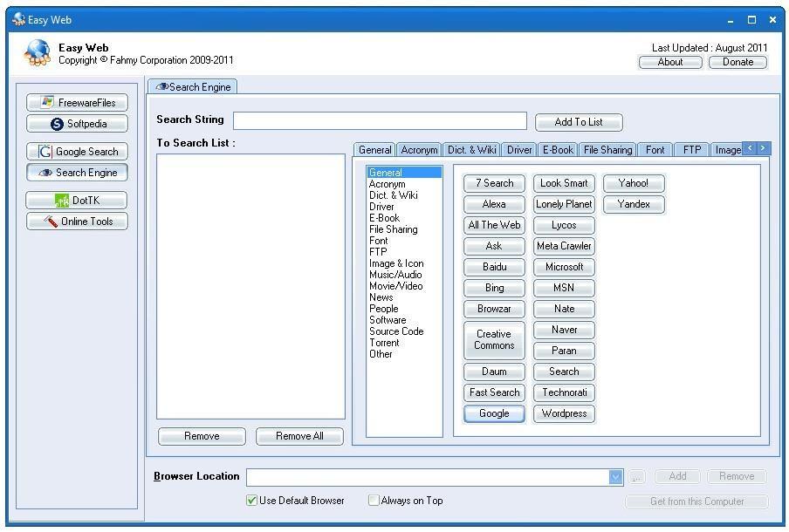Switch to the File Sharing tab
This screenshot has height=532, width=789.
pos(607,150)
